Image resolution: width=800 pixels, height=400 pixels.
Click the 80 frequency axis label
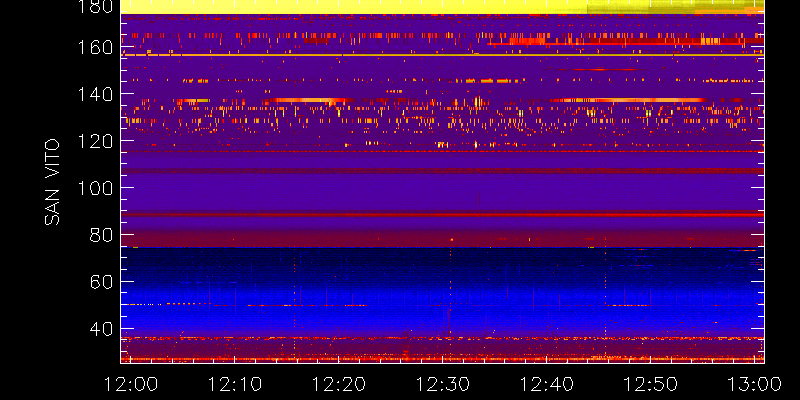tap(102, 235)
